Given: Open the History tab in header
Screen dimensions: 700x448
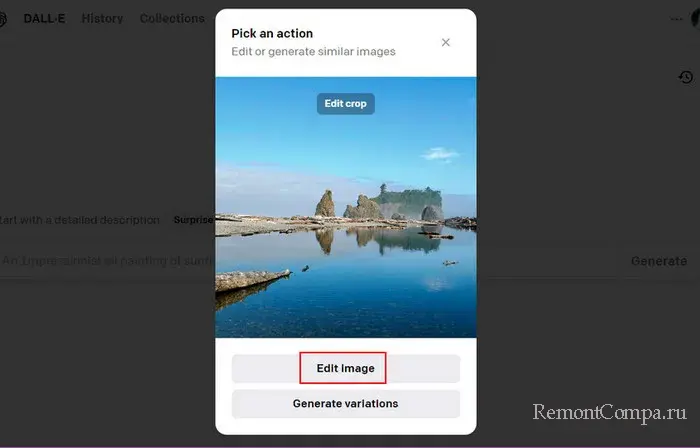Looking at the screenshot, I should [102, 19].
